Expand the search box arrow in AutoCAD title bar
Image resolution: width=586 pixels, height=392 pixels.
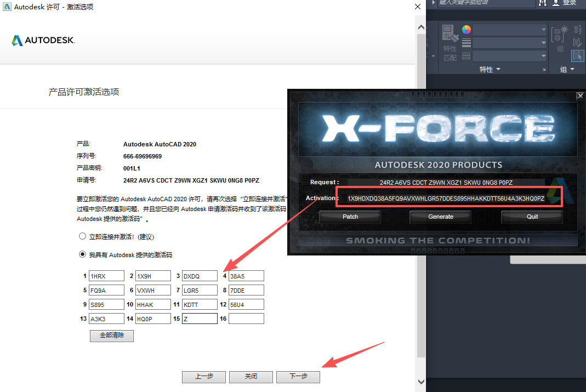pyautogui.click(x=433, y=3)
